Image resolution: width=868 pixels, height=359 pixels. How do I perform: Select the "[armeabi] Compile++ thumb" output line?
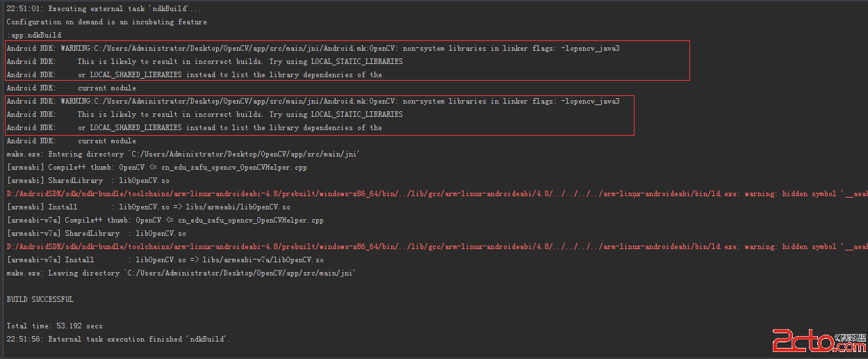pyautogui.click(x=166, y=168)
